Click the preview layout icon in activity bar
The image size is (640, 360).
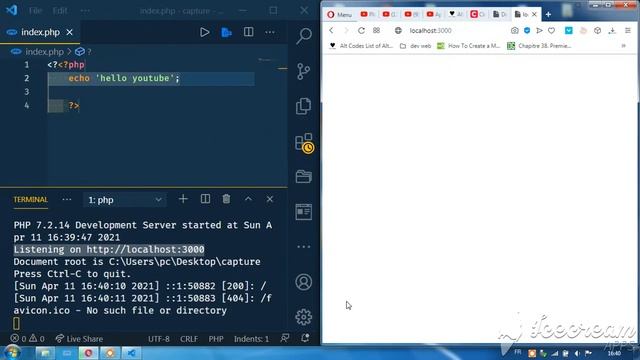pos(304,212)
